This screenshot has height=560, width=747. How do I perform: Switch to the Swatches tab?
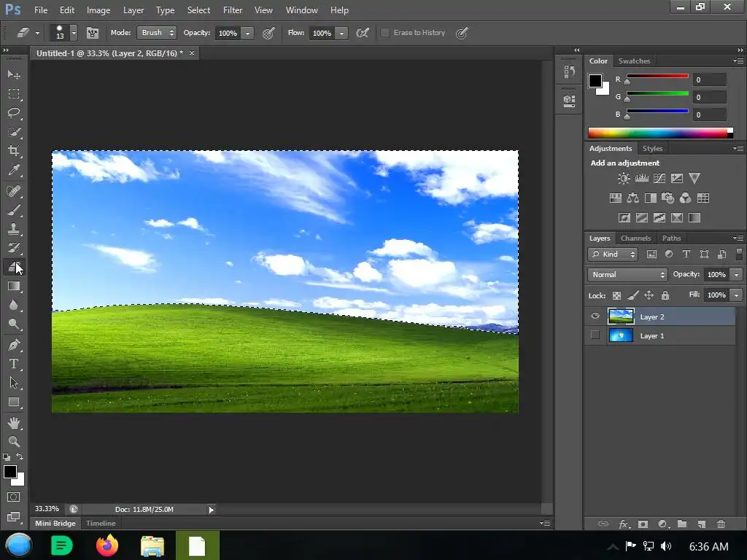[x=634, y=61]
